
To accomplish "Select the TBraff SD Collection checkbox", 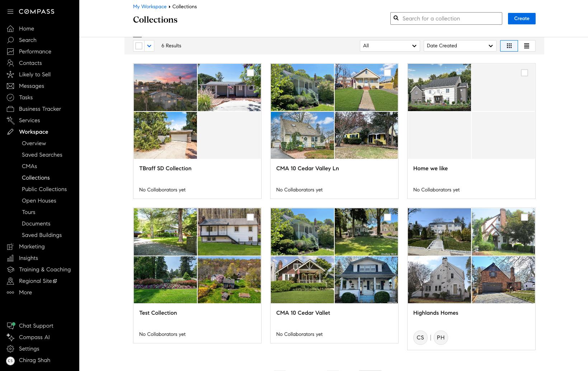I will pos(250,73).
